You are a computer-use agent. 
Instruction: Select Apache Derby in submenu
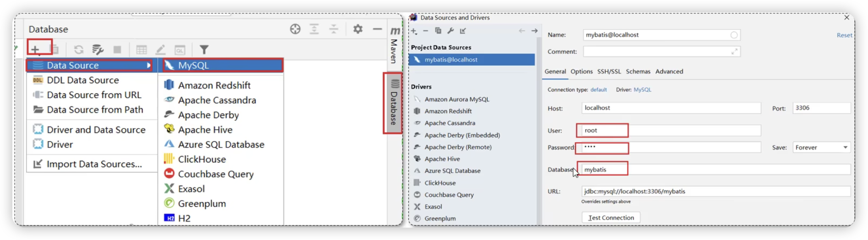click(221, 115)
